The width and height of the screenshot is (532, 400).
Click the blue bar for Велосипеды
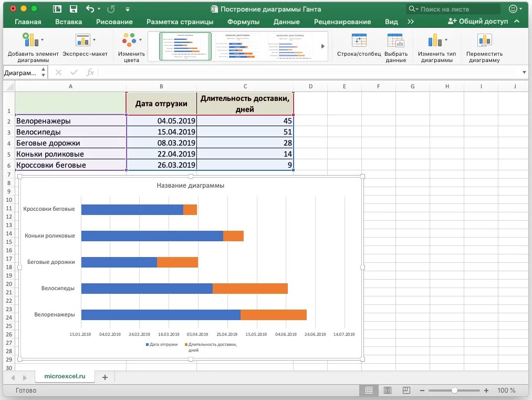(x=147, y=288)
